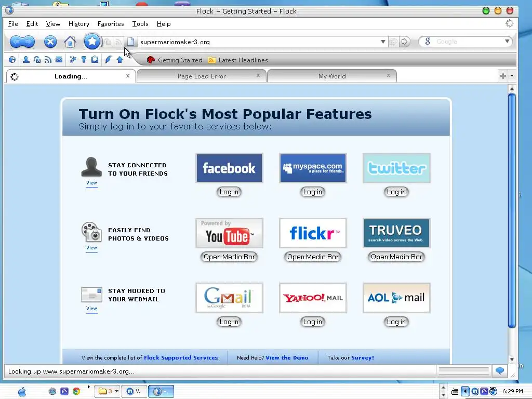Click the Google search engine icon
The height and width of the screenshot is (399, 532).
428,42
